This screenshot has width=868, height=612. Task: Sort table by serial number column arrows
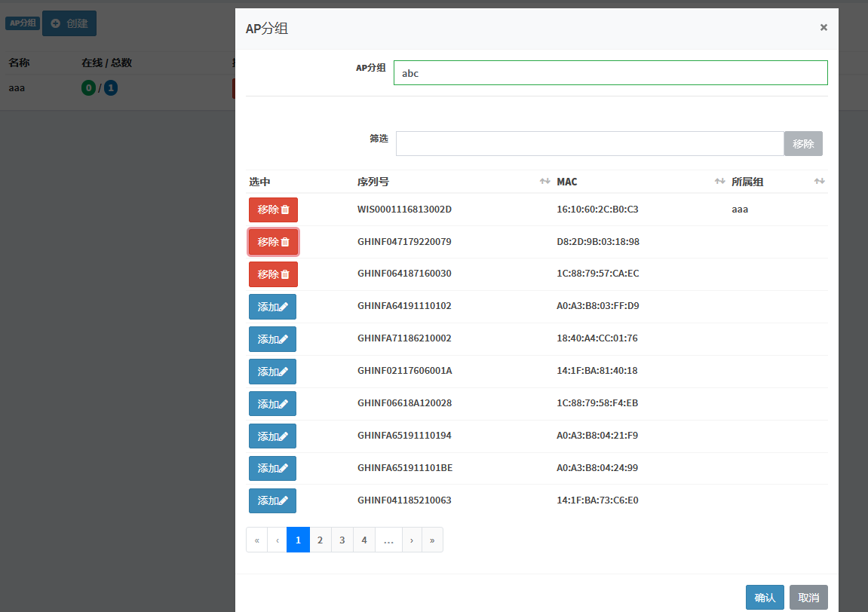click(544, 182)
